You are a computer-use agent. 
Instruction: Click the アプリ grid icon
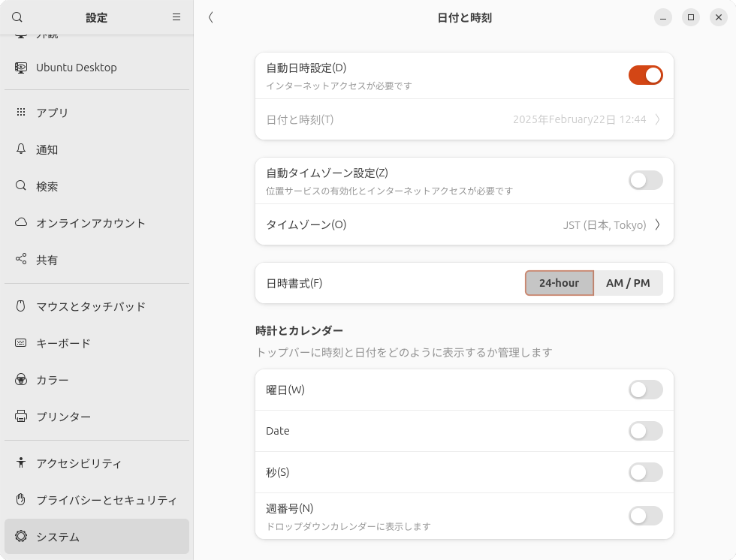(21, 113)
